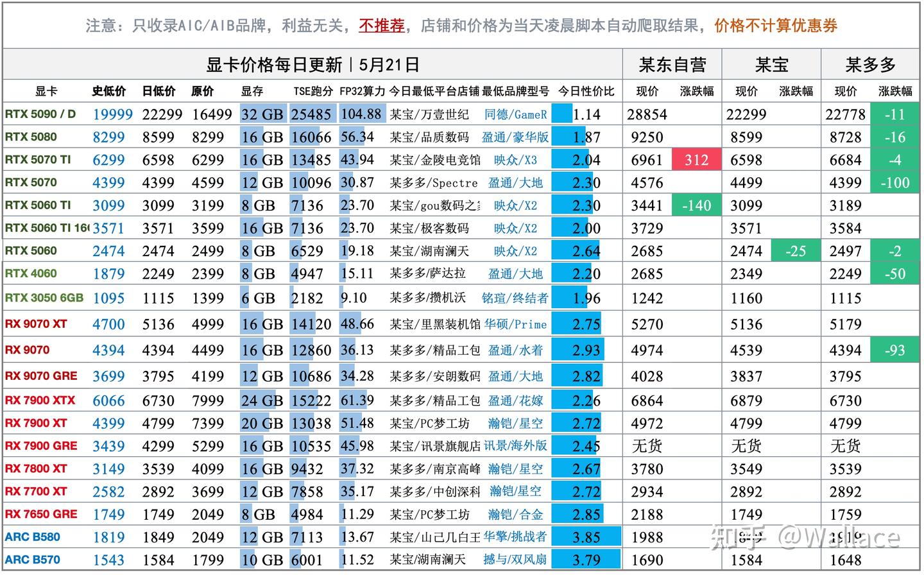Click the green -25 price change cell
924x575 pixels.
(796, 251)
